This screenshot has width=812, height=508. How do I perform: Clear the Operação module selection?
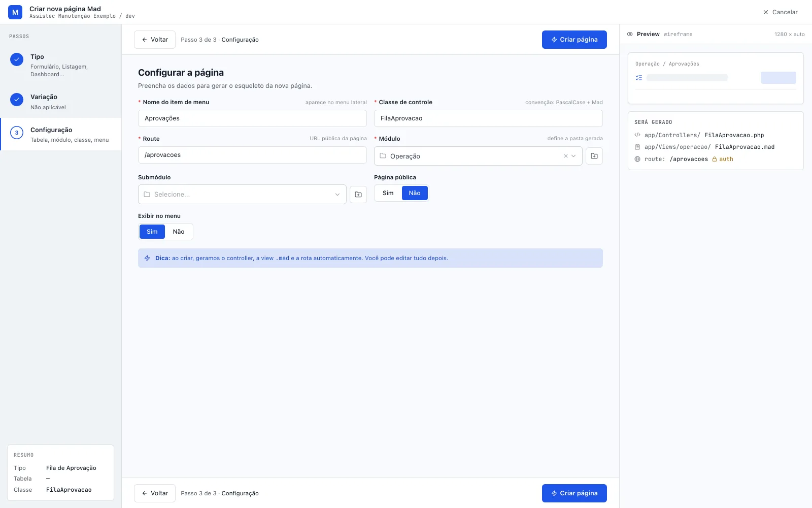click(x=566, y=156)
